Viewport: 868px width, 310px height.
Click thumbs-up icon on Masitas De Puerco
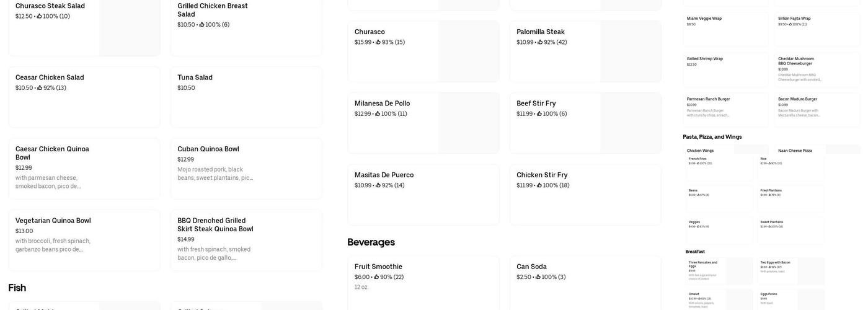[379, 185]
